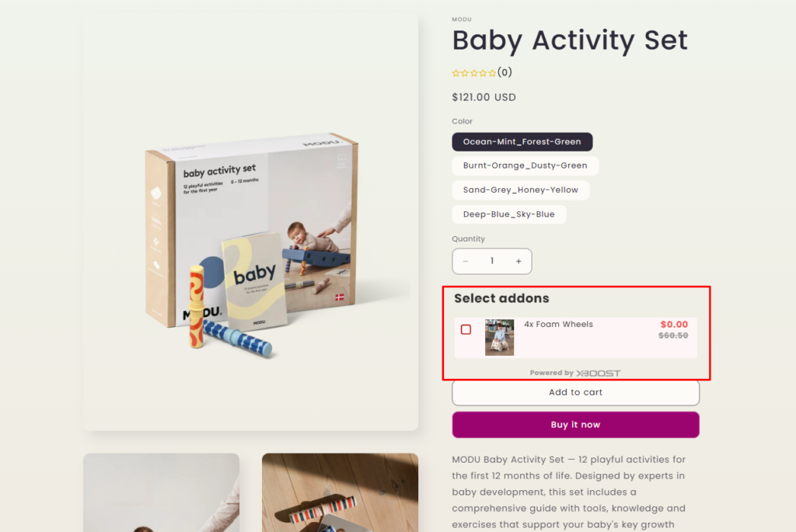Choose the Burnt-Orange_Dusty-Green color option

coord(525,165)
